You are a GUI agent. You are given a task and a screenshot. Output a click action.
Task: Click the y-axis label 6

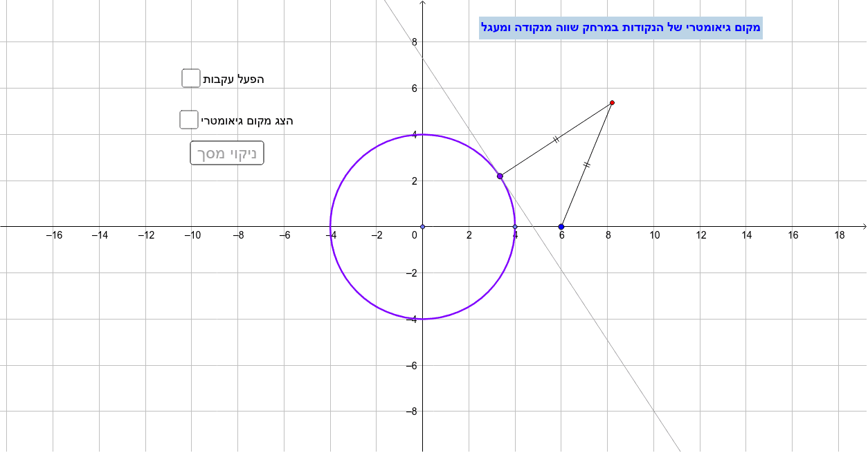click(x=415, y=89)
